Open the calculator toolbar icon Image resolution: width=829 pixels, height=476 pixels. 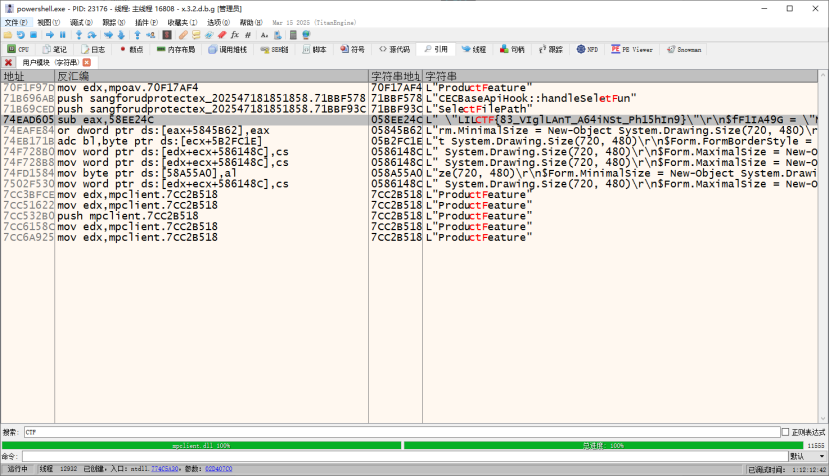point(292,34)
